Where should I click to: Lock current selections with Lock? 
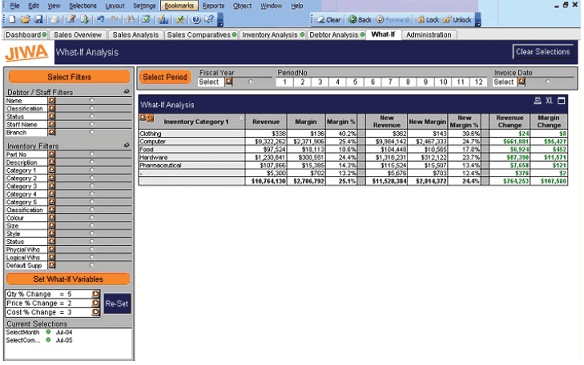pyautogui.click(x=428, y=20)
